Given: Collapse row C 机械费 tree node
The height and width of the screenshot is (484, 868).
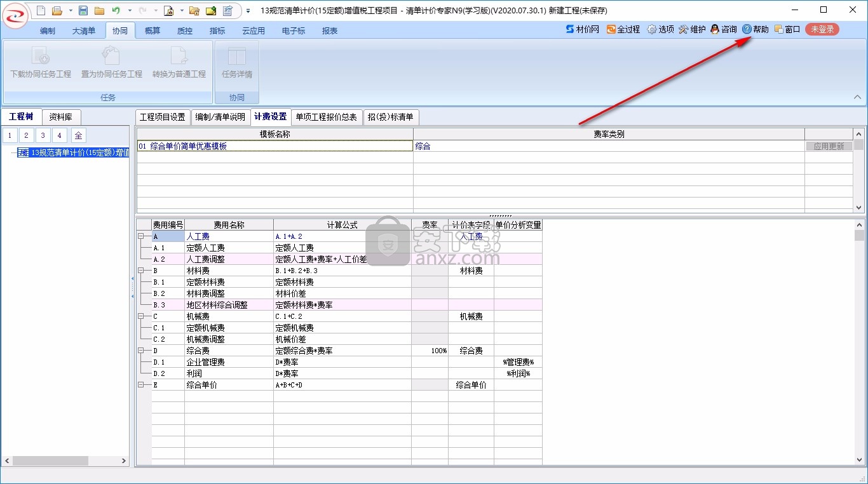Looking at the screenshot, I should (141, 316).
